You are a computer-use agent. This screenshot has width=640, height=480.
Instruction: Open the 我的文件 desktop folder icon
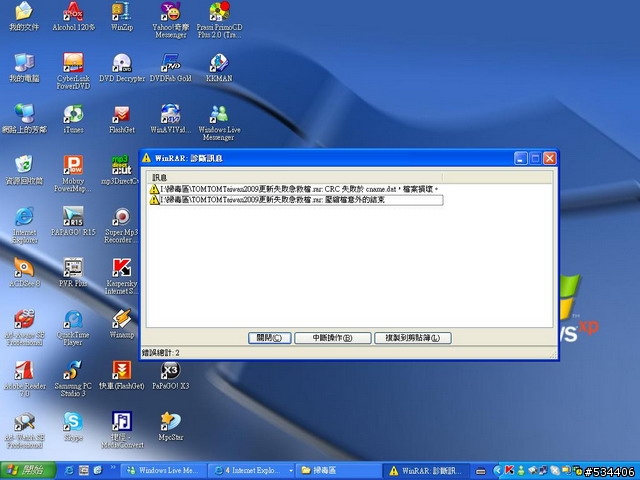pyautogui.click(x=24, y=16)
